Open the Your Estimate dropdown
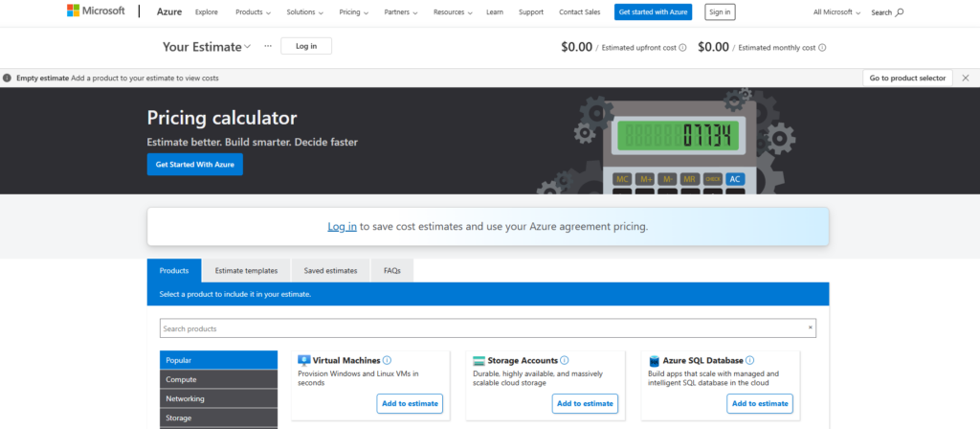This screenshot has height=429, width=980. tap(207, 47)
